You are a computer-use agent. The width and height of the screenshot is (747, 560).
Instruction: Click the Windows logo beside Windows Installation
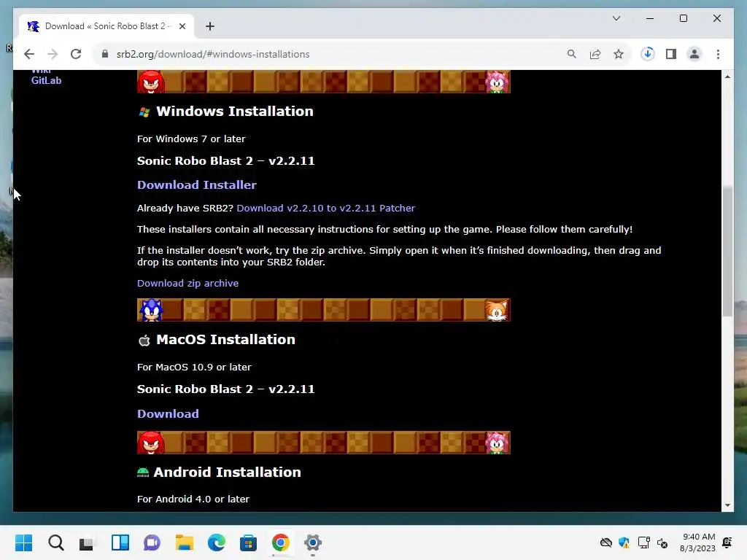[144, 112]
